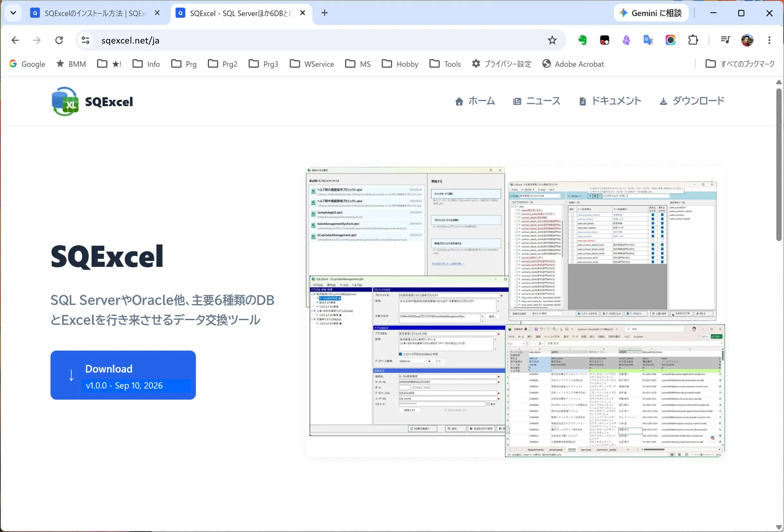The image size is (784, 532).
Task: Click the circular rainbow camera extension icon
Action: click(670, 40)
